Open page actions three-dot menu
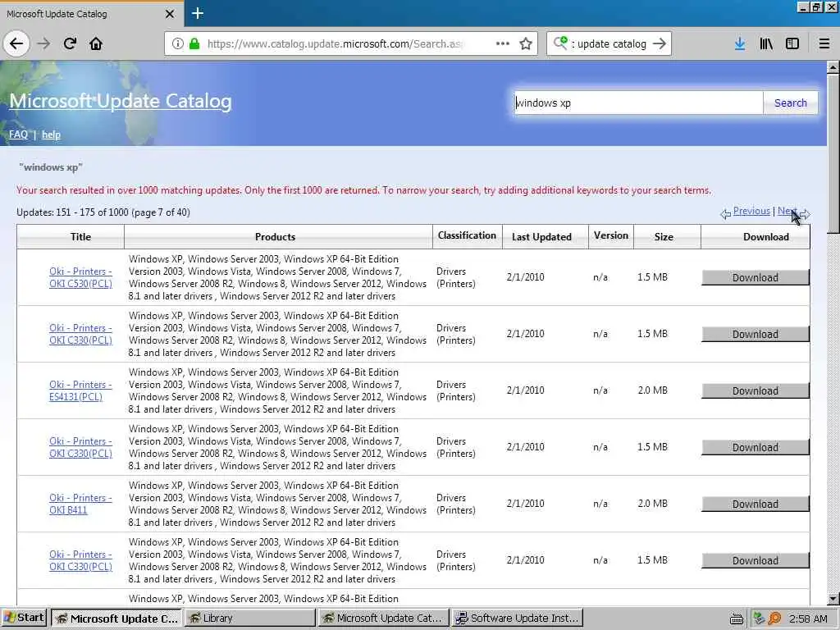 click(503, 44)
